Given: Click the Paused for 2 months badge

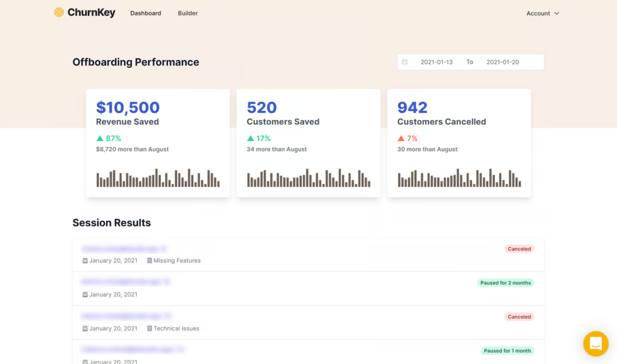Looking at the screenshot, I should (x=506, y=283).
